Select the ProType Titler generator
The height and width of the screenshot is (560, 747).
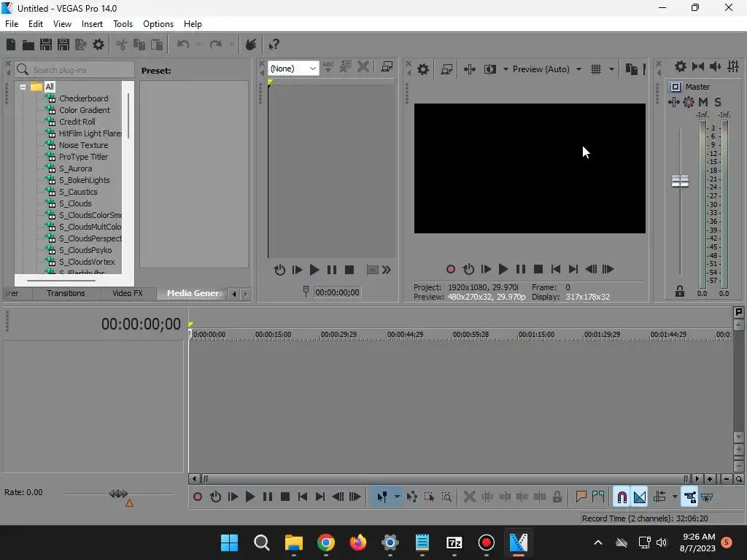click(83, 157)
